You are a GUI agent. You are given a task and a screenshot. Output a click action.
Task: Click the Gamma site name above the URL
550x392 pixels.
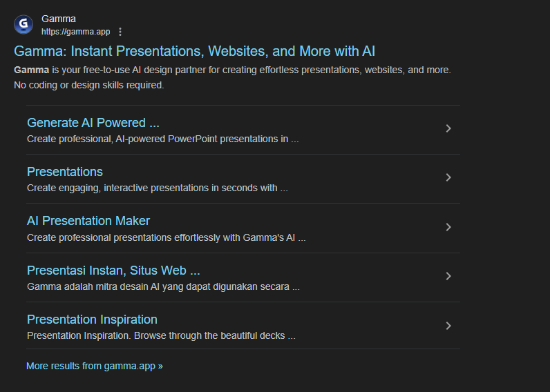point(59,19)
